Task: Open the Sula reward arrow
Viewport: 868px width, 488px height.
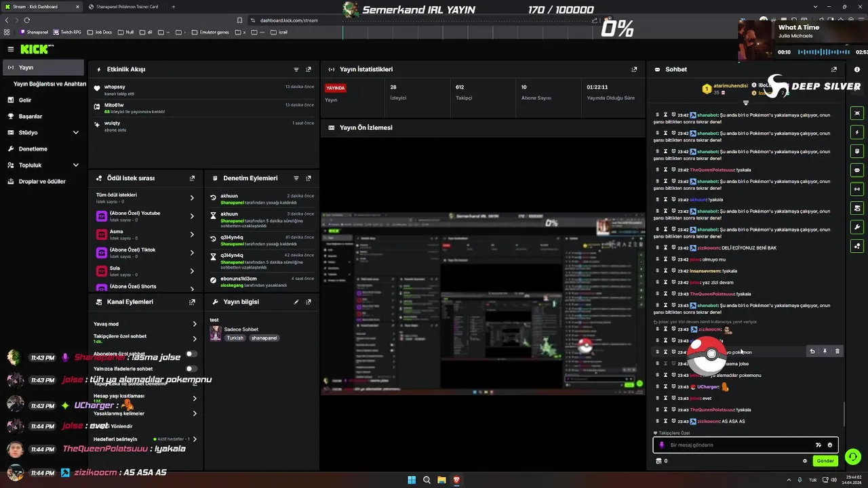Action: tap(192, 271)
